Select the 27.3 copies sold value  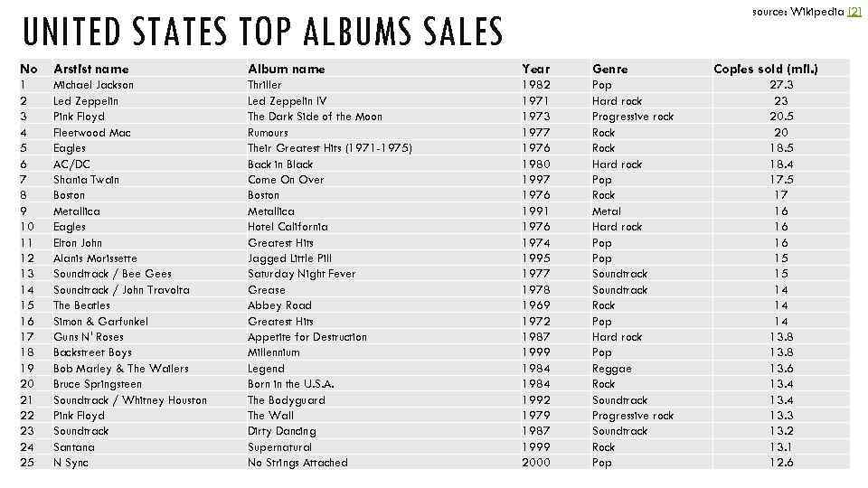781,85
